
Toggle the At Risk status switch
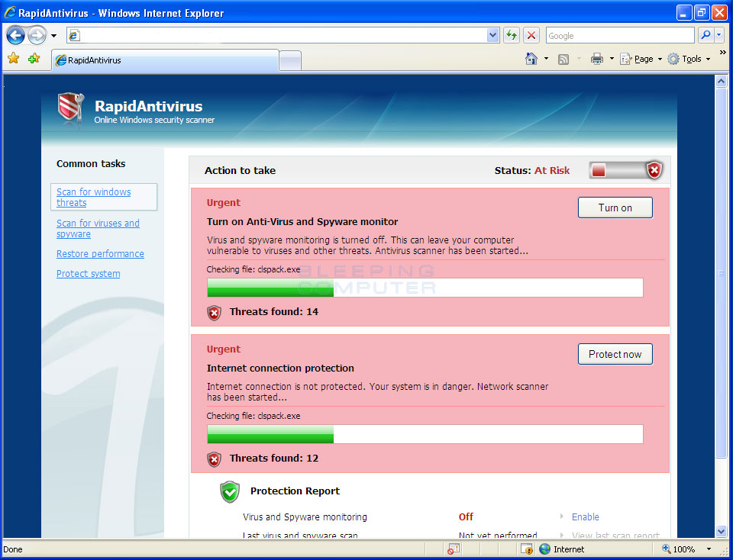click(x=626, y=170)
